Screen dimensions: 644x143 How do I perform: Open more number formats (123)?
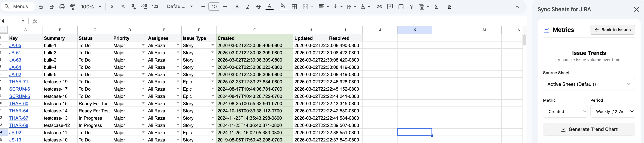coord(155,7)
